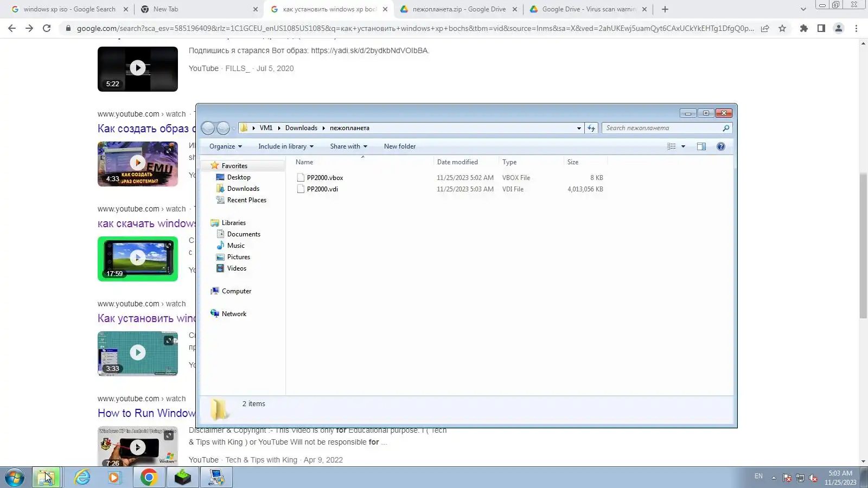Switch to the 'New Tab' tab
868x488 pixels.
[x=199, y=9]
